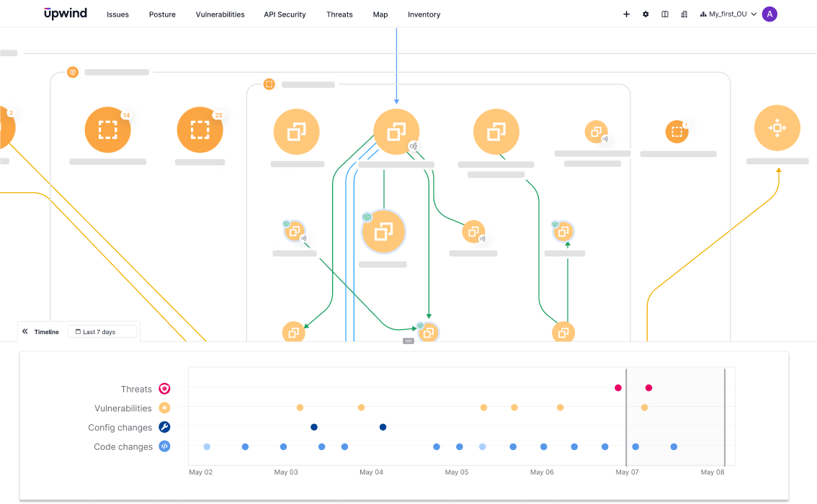Switch to the Vulnerabilities section
Viewport: 817px width, 504px height.
[220, 14]
